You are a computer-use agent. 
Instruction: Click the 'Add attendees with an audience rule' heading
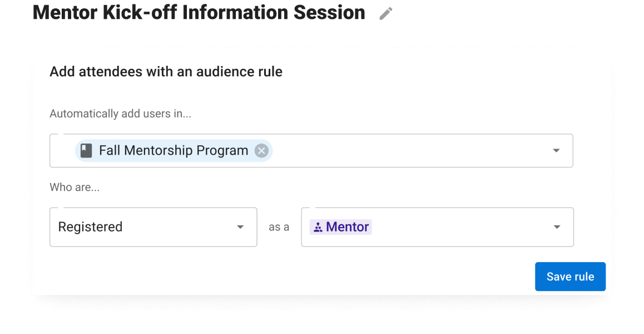(x=166, y=72)
